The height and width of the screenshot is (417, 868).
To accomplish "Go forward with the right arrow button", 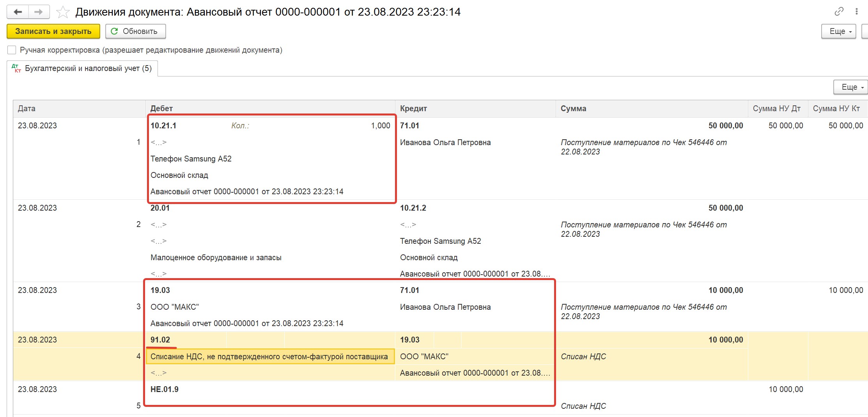I will [x=39, y=12].
